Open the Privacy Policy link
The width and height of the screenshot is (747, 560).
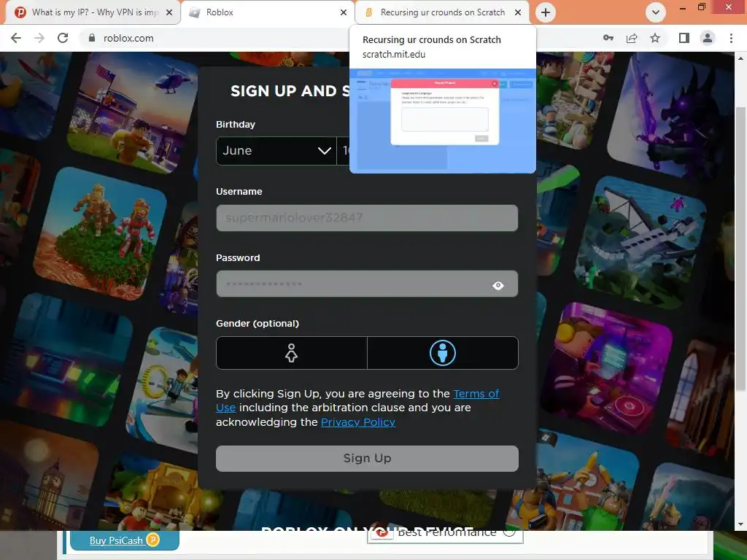tap(357, 422)
